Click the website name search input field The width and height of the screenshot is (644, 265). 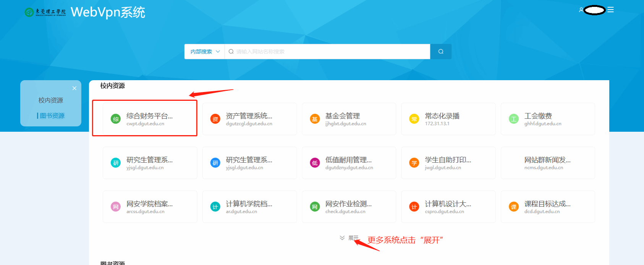click(328, 52)
